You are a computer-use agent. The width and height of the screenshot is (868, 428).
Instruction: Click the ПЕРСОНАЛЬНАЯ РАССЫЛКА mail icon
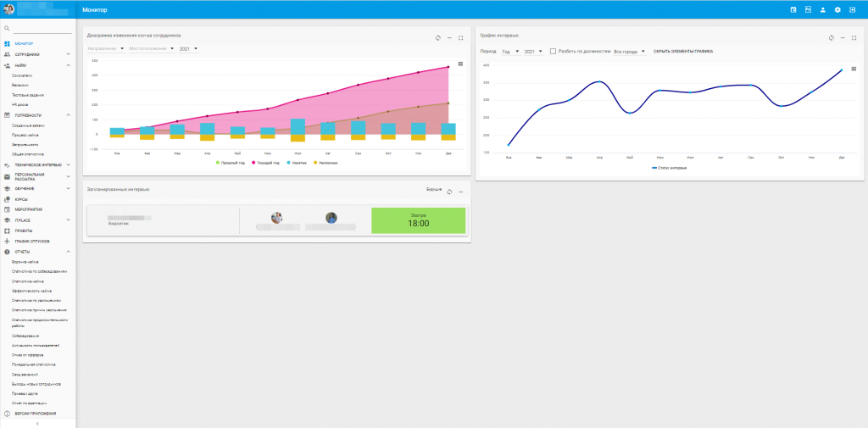click(x=7, y=176)
